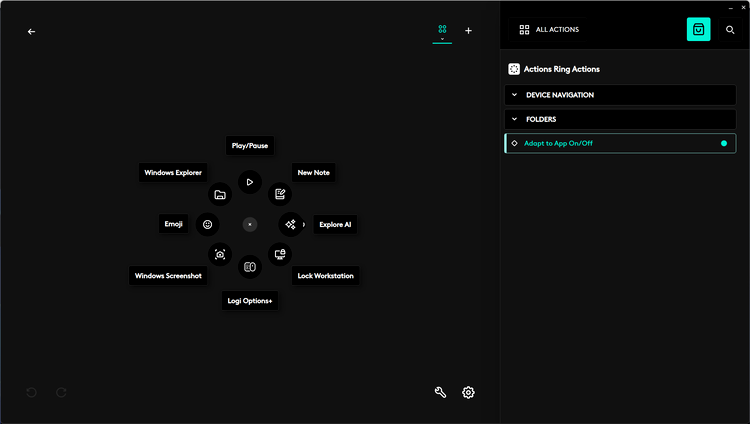Select the Windows Screenshot ring icon
This screenshot has width=750, height=424.
tap(220, 254)
